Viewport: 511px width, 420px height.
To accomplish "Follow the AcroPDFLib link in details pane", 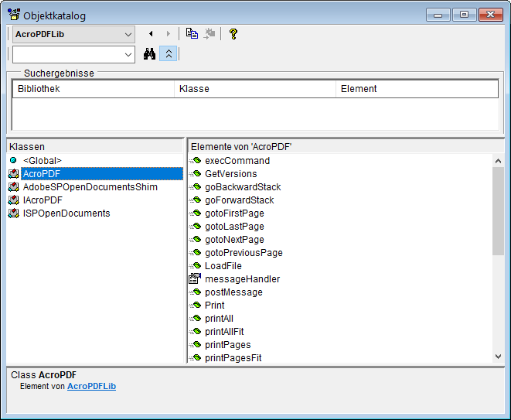I will pos(91,386).
